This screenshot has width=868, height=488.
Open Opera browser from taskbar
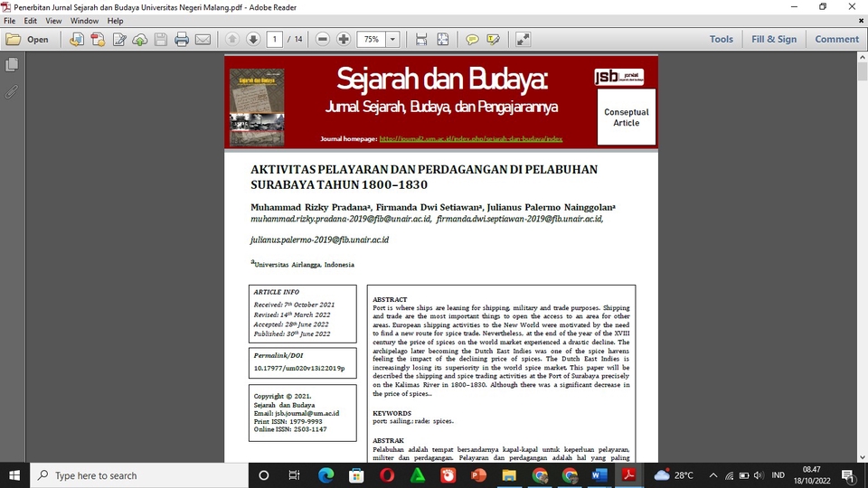click(x=387, y=475)
